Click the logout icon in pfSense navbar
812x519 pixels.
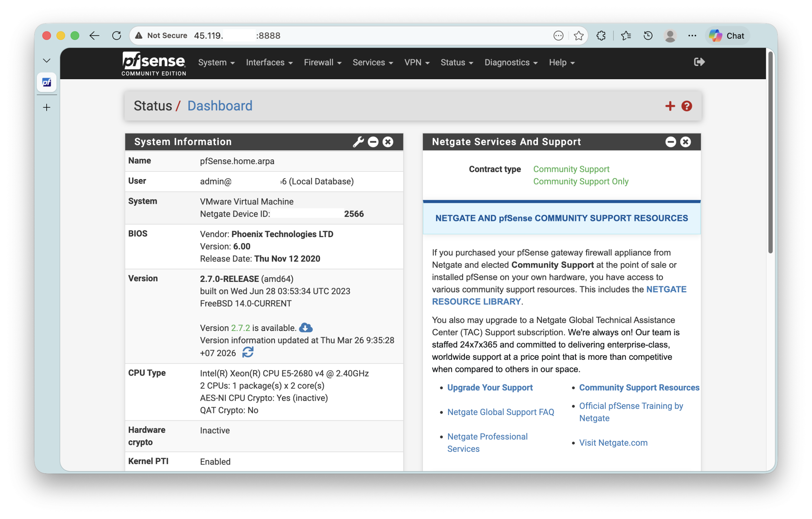699,62
